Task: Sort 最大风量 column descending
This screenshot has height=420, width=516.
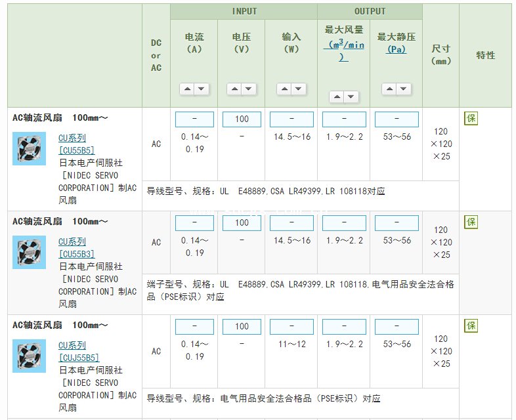Action: [x=351, y=96]
